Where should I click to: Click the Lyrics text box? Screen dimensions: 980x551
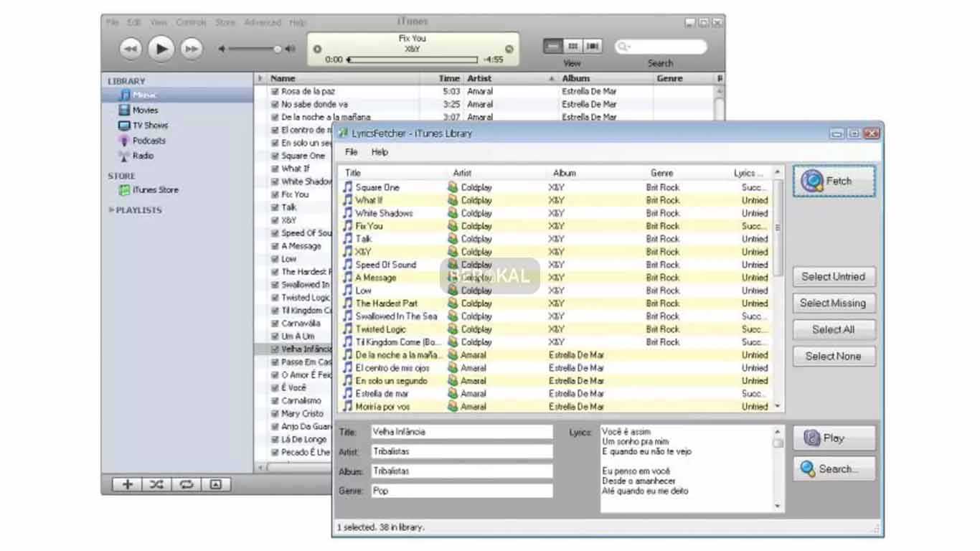pos(687,469)
